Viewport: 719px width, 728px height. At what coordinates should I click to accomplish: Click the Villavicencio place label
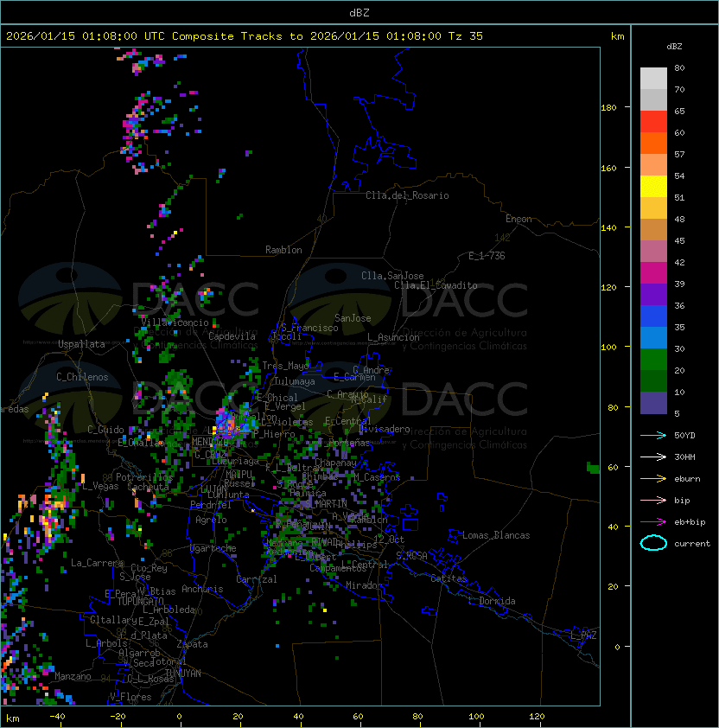click(175, 322)
